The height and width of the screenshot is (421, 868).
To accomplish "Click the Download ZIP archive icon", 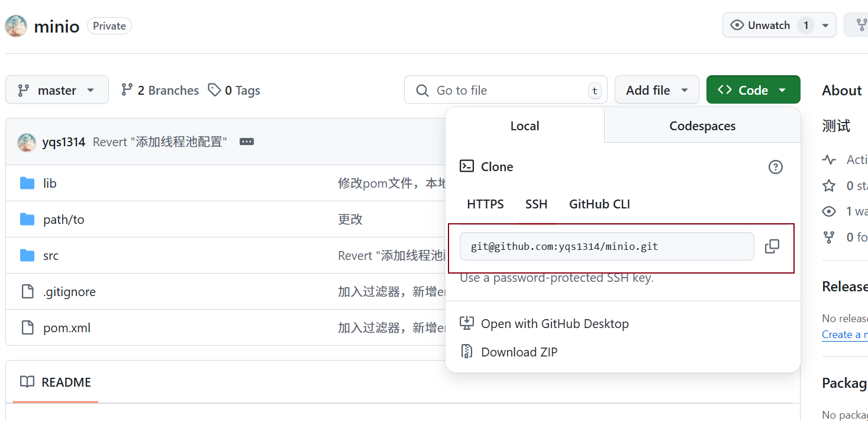I will [467, 352].
